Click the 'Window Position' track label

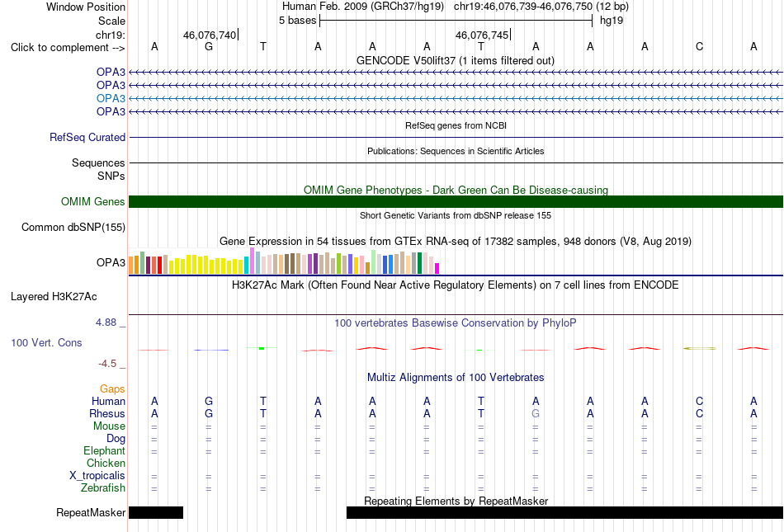tap(86, 7)
